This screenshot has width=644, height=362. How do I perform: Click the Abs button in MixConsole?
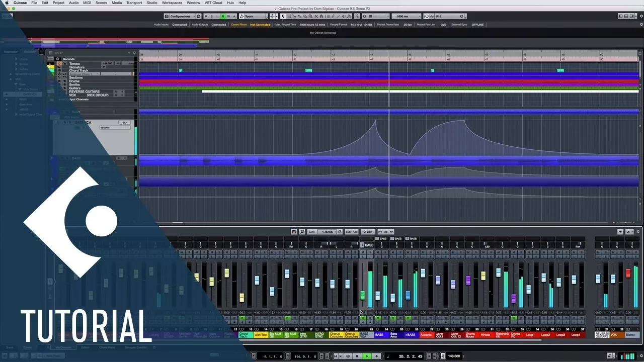point(355,232)
